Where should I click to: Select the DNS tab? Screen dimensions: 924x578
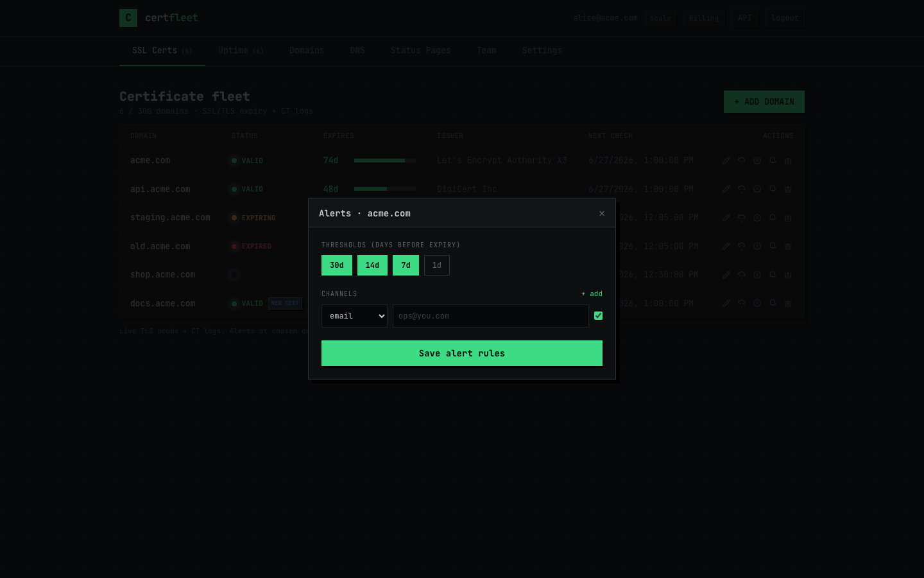click(357, 51)
